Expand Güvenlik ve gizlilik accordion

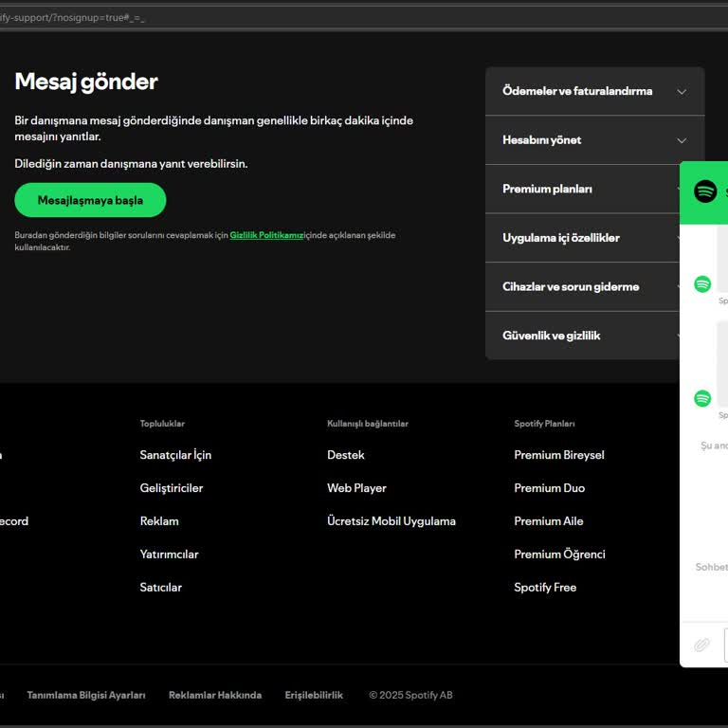pos(583,336)
